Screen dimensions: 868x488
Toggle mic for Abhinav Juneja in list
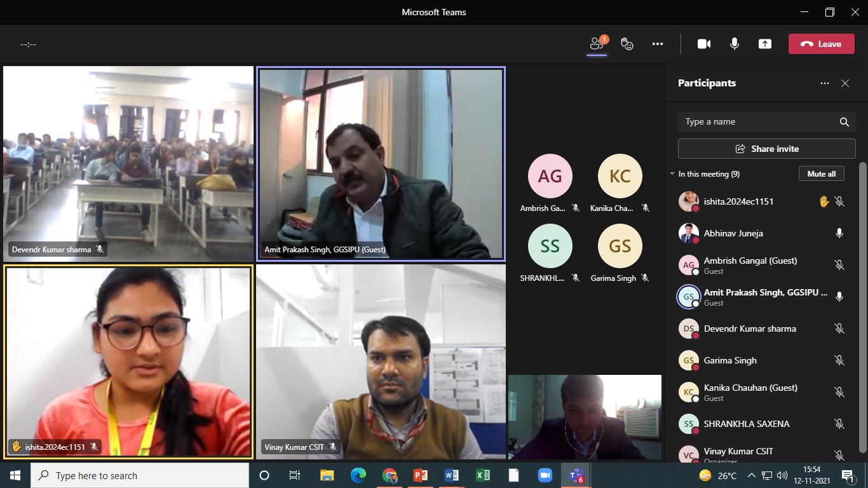[839, 233]
